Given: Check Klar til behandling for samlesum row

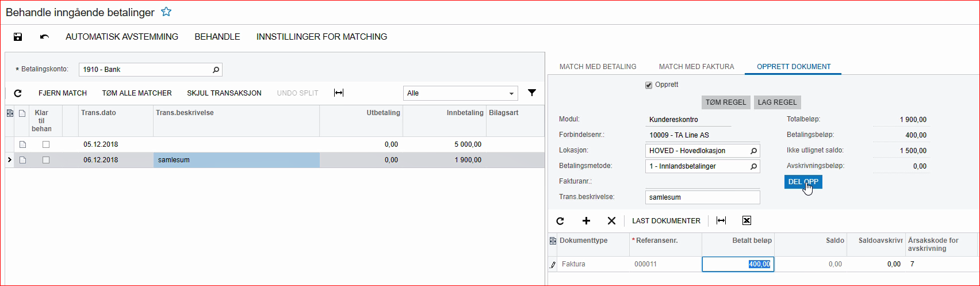Looking at the screenshot, I should click(x=46, y=160).
